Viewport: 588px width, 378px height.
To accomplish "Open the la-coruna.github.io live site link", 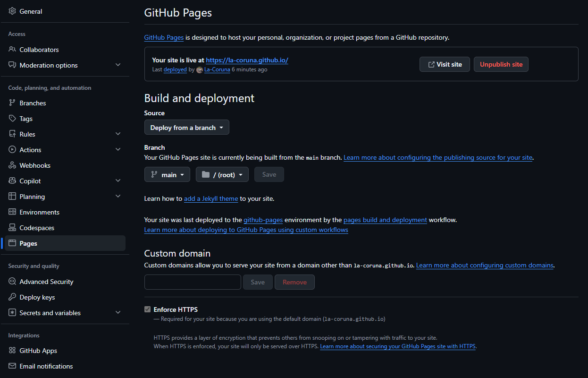I will [247, 60].
